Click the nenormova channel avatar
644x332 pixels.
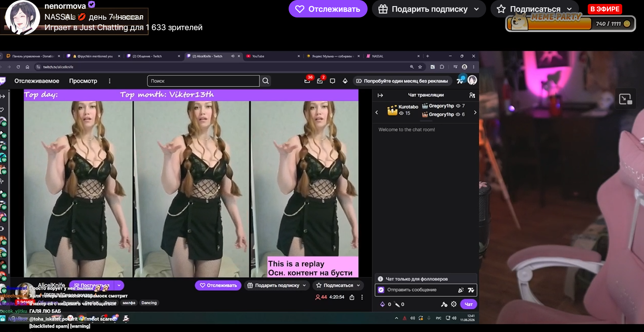pyautogui.click(x=23, y=18)
